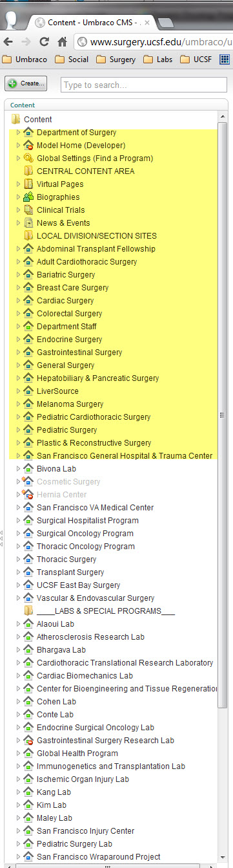Click the vertical scrollbar of content tree

223,414
